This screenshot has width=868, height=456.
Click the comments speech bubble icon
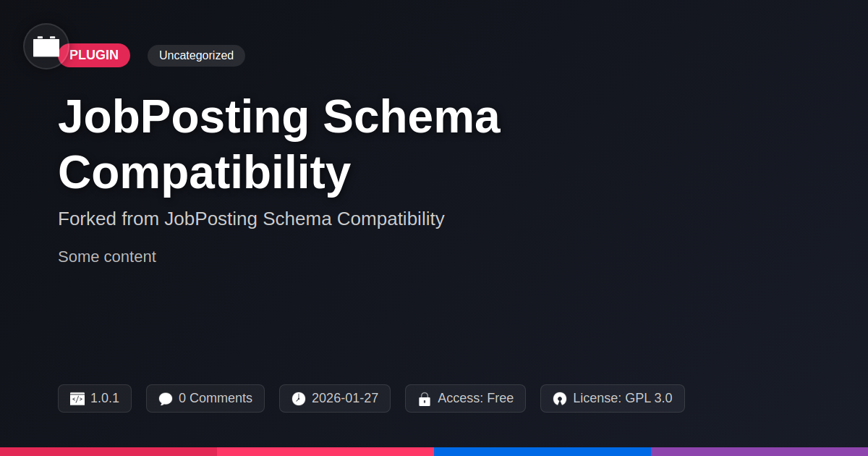point(166,399)
